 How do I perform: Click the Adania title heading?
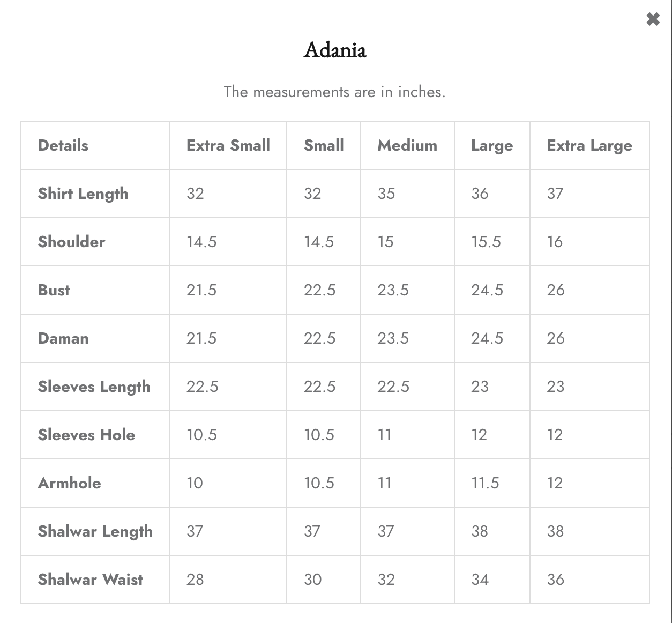tap(335, 50)
